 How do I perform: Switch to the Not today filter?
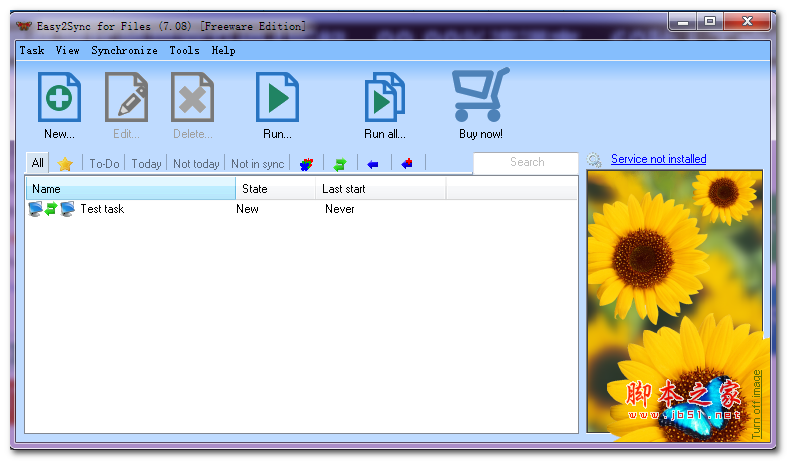[x=196, y=164]
